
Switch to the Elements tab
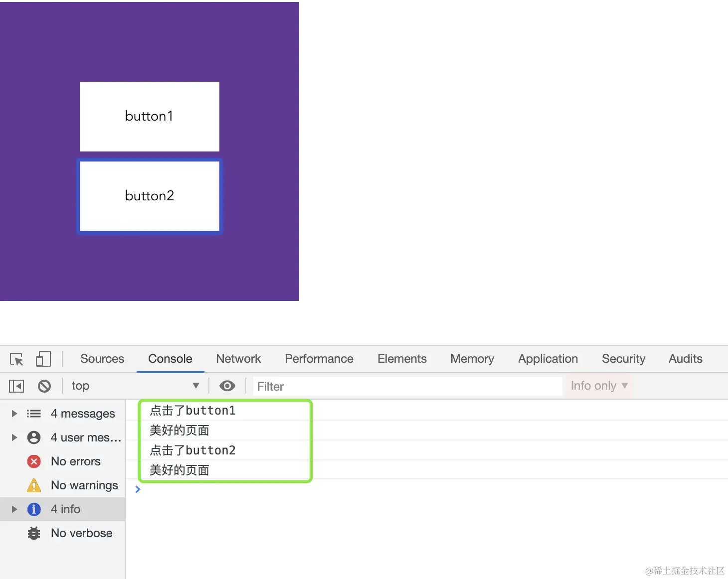pyautogui.click(x=402, y=359)
